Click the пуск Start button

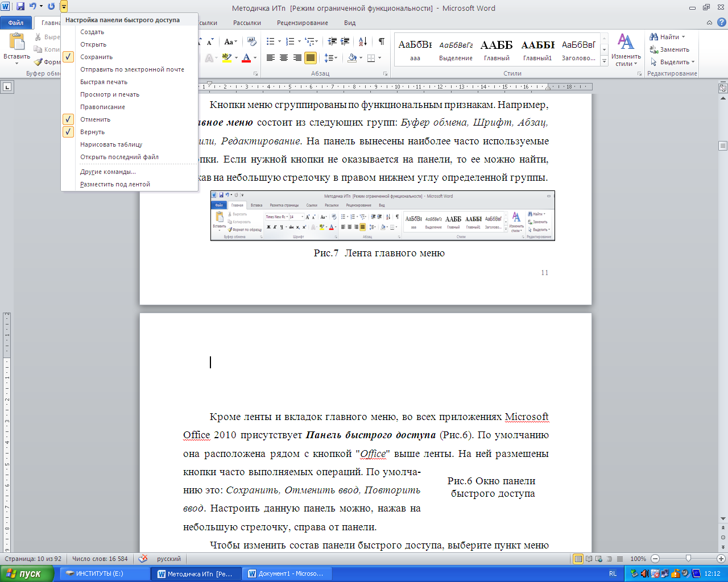coord(27,573)
